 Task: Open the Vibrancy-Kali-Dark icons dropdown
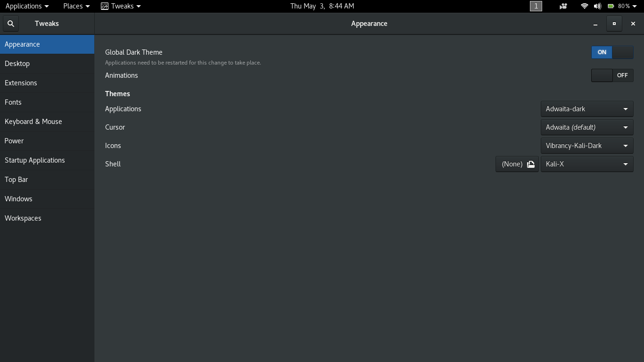pyautogui.click(x=586, y=146)
